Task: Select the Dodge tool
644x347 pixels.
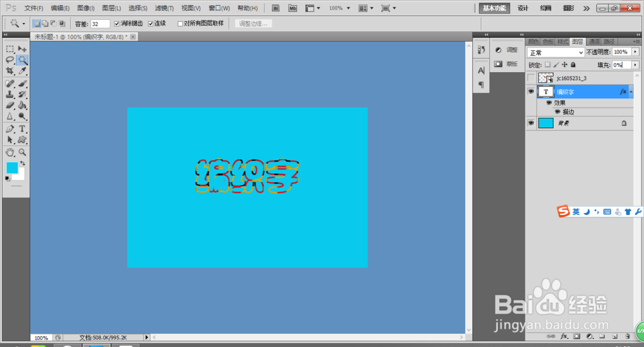Action: click(22, 117)
